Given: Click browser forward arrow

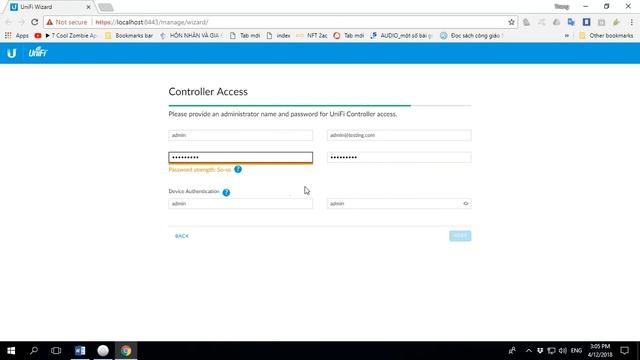Looking at the screenshot, I should point(21,22).
